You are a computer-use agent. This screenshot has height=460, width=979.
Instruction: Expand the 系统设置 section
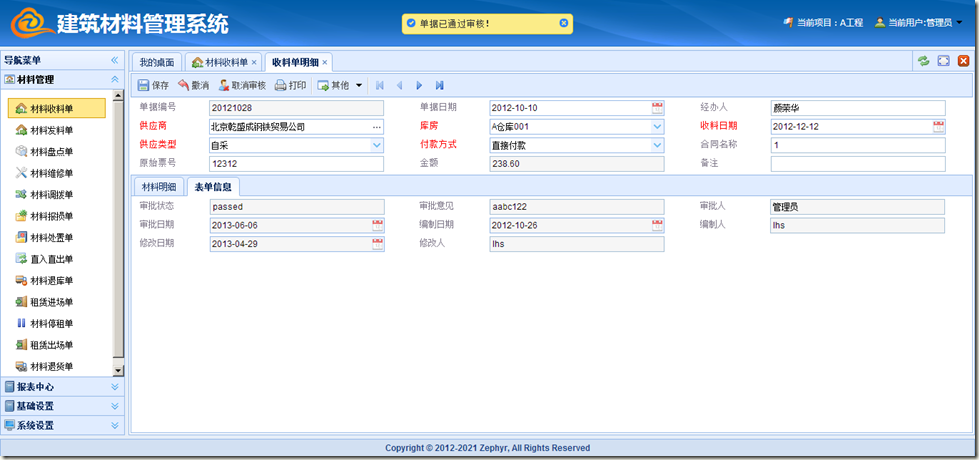[114, 426]
